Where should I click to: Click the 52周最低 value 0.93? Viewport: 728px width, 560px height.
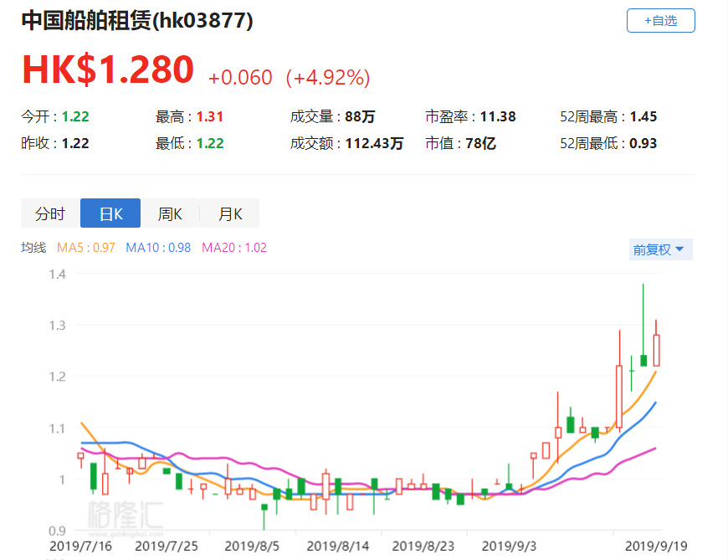pos(643,143)
